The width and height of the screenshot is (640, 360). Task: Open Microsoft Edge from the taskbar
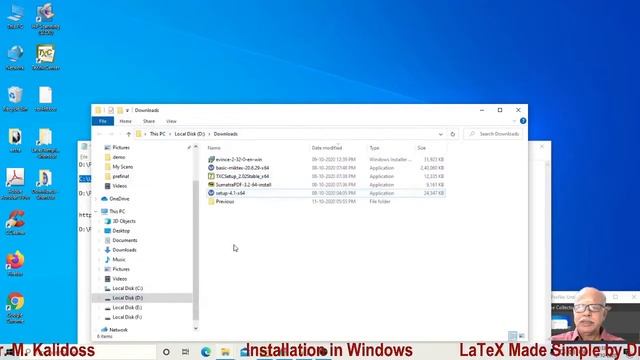coord(206,351)
